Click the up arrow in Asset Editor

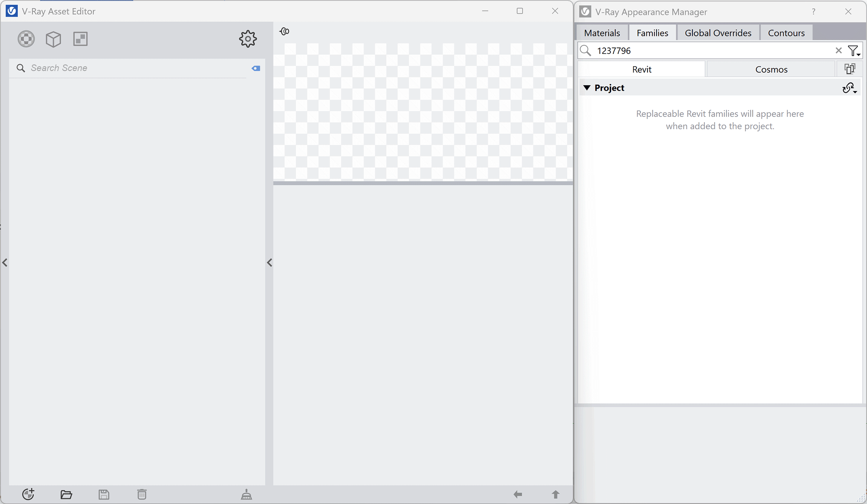tap(556, 494)
